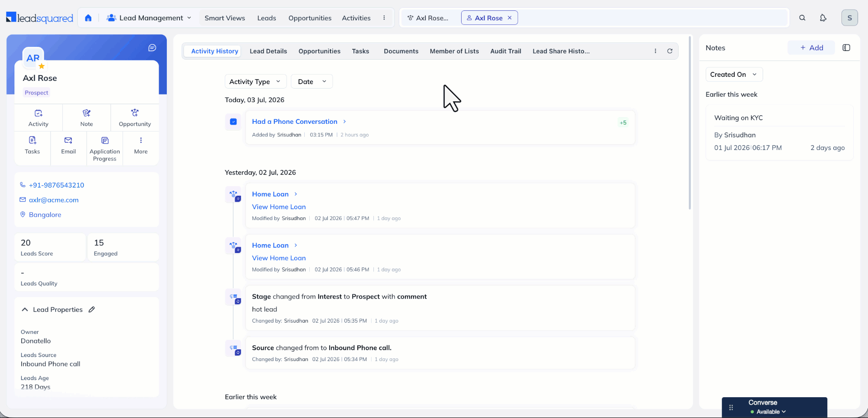The image size is (868, 418).
Task: Switch to Lead Details tab
Action: pyautogui.click(x=268, y=51)
